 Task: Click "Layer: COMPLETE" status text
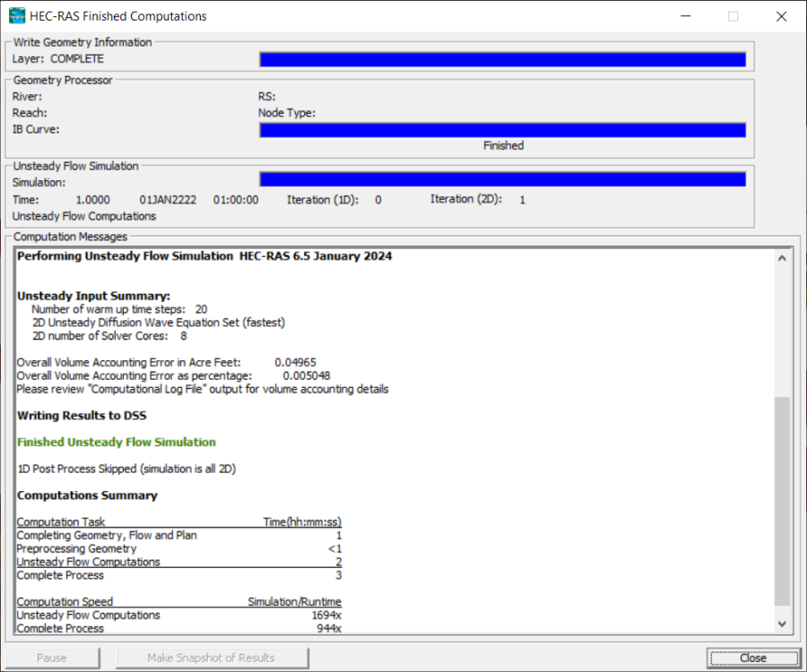(x=57, y=58)
